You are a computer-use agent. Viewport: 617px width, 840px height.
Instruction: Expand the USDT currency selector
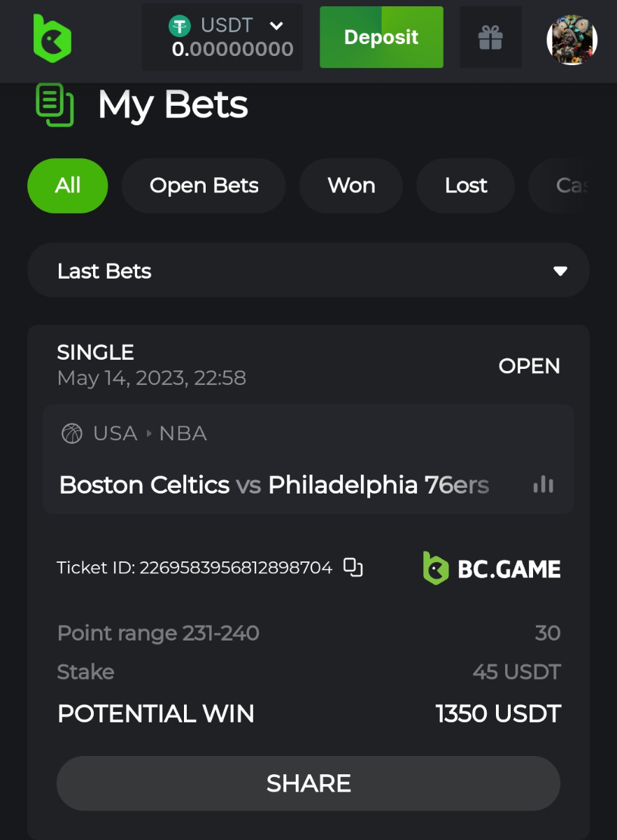276,27
